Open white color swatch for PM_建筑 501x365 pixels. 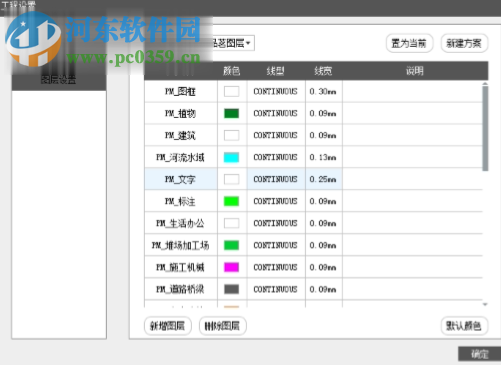tap(232, 135)
